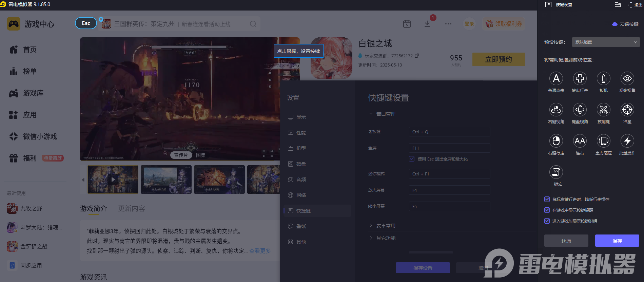644x282 pixels.
Task: Select the 扳机 trigger key icon
Action: (604, 78)
